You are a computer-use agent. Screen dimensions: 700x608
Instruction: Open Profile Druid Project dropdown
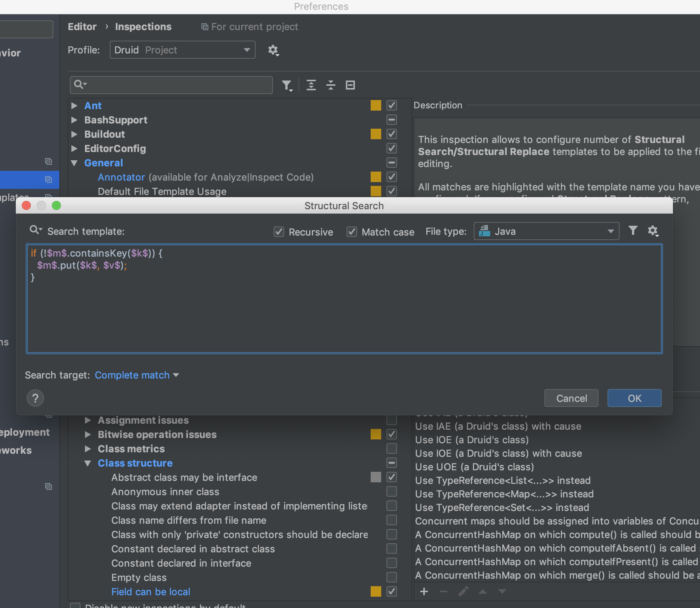tap(182, 50)
